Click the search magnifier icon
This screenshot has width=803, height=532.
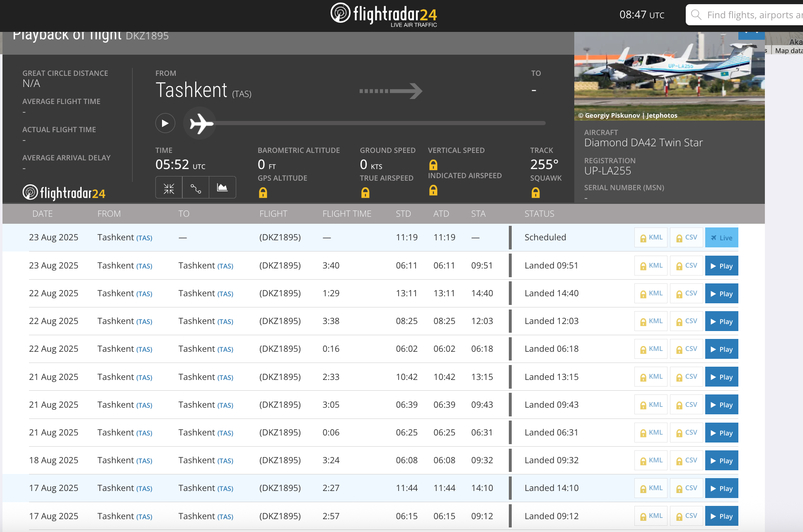(x=696, y=15)
